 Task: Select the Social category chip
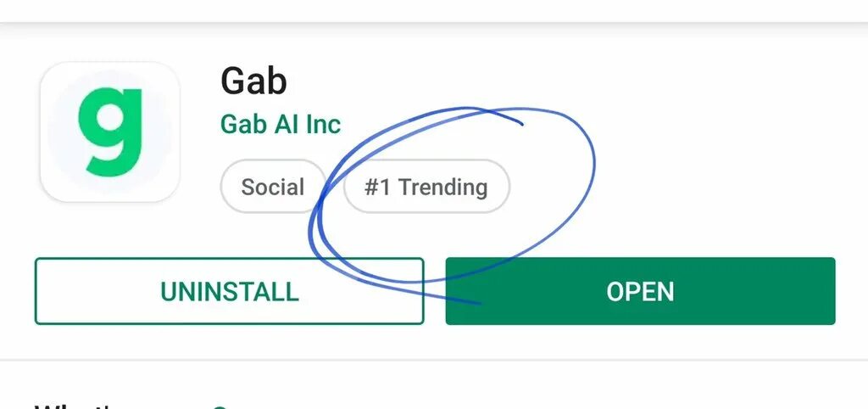[273, 187]
